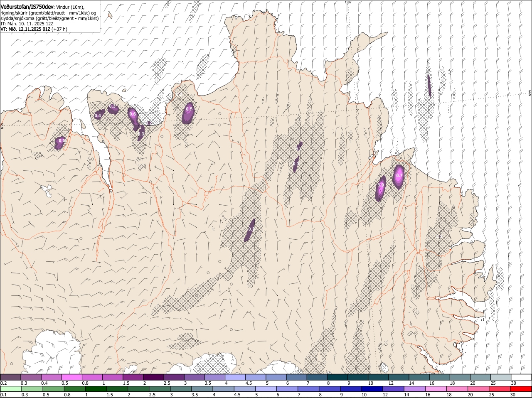The width and height of the screenshot is (532, 398).
Task: Click lower legend bright red swatch above 30
Action: pos(521,389)
